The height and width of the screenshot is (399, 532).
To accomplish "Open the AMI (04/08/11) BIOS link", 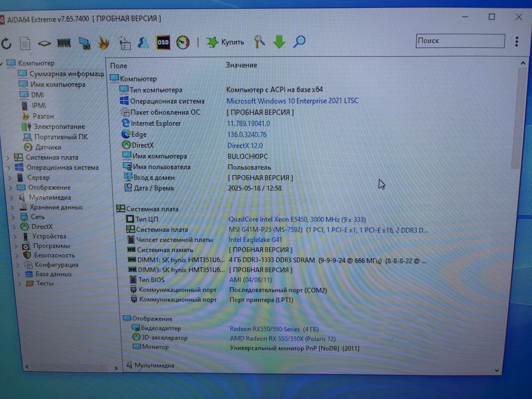I will 251,280.
